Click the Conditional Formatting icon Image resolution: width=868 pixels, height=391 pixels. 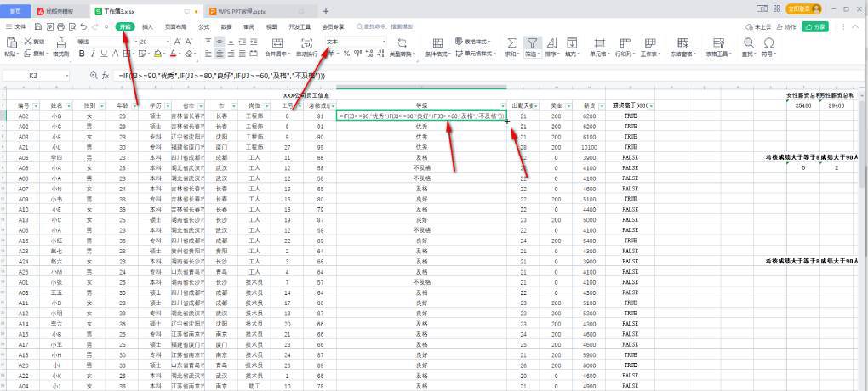437,42
